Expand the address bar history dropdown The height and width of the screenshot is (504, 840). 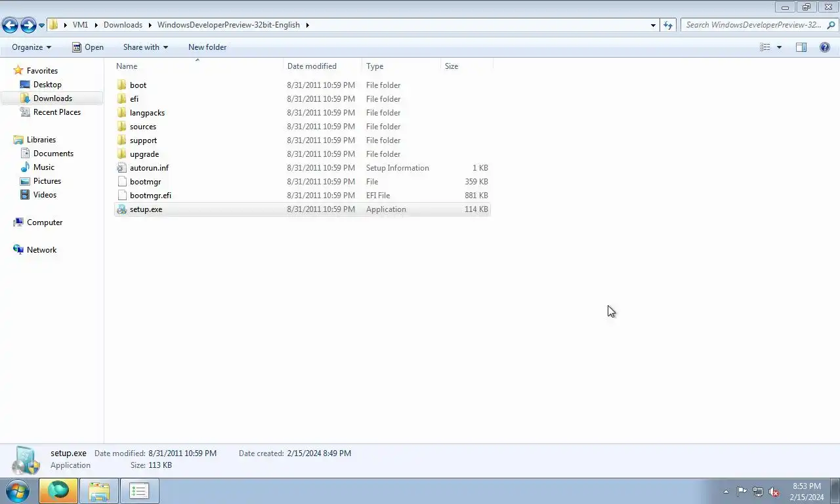click(x=653, y=25)
